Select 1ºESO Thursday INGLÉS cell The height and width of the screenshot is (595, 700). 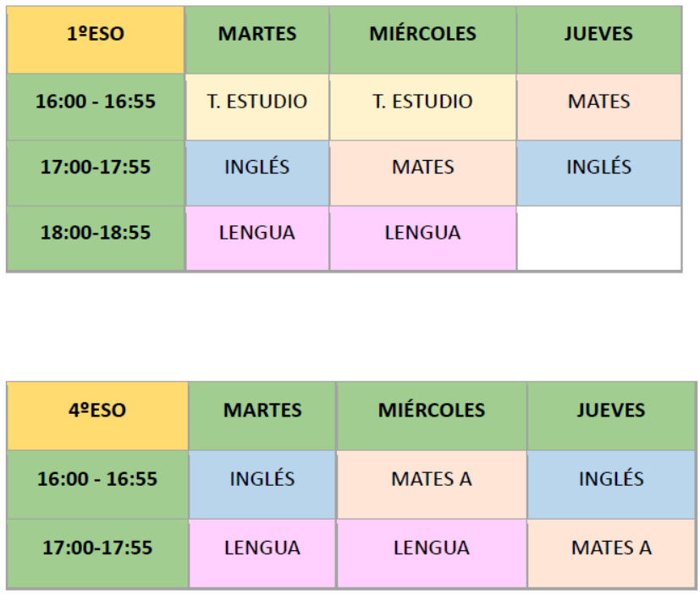click(x=598, y=167)
